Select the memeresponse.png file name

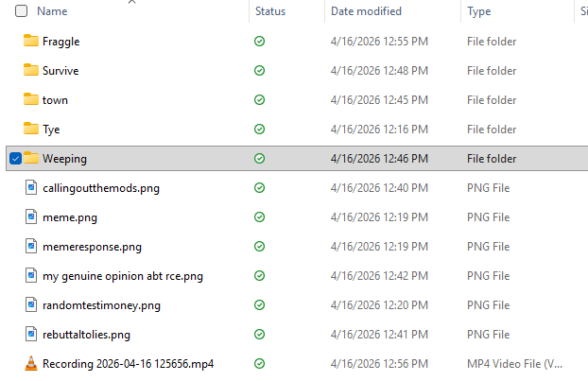pos(92,247)
